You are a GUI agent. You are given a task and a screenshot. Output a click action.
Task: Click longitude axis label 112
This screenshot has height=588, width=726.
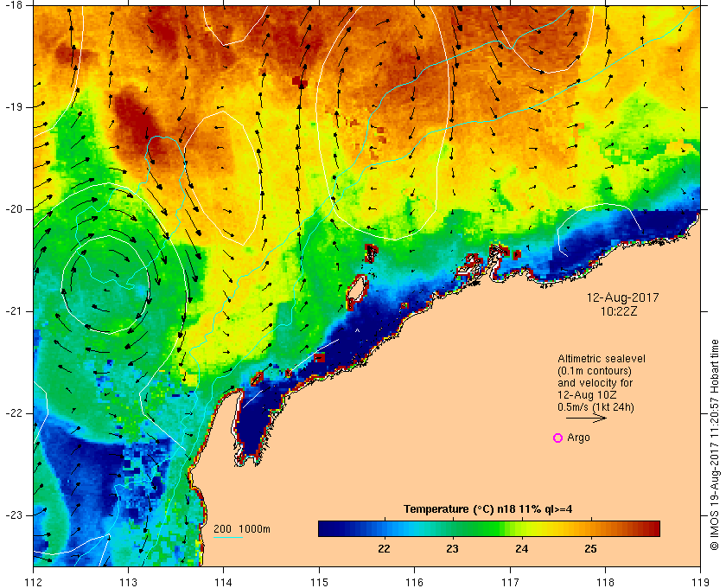point(34,581)
